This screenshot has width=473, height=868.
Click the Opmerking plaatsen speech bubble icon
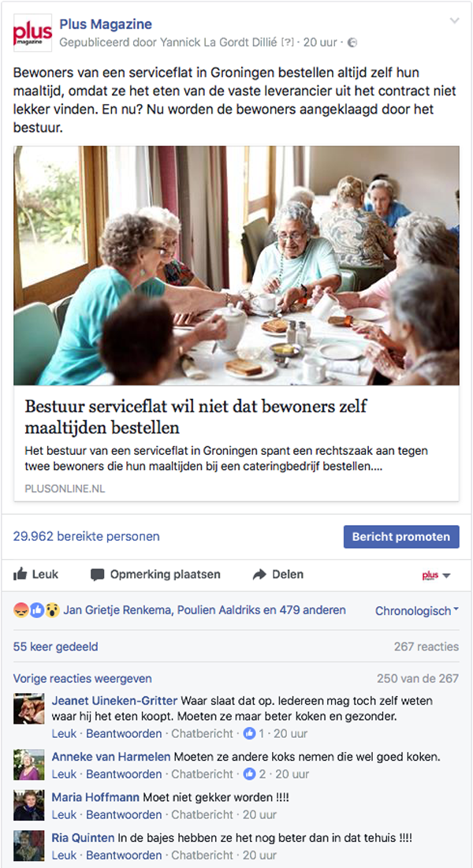point(98,575)
